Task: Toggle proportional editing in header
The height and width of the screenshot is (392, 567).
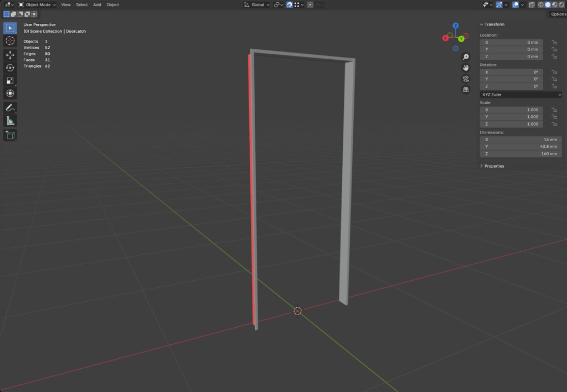Action: click(x=310, y=4)
